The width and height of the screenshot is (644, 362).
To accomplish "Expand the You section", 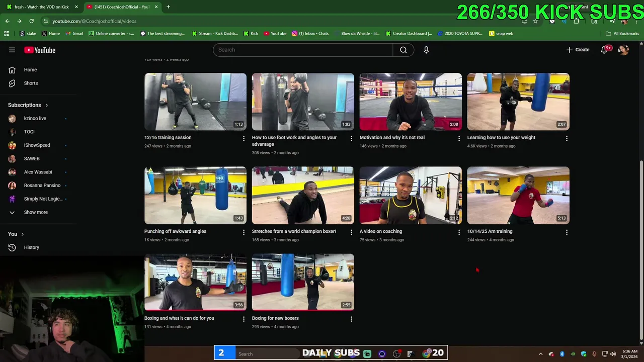I will pyautogui.click(x=16, y=234).
